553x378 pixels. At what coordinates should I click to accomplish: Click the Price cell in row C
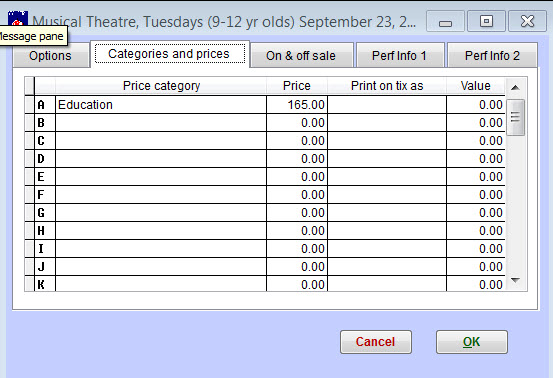[x=297, y=141]
